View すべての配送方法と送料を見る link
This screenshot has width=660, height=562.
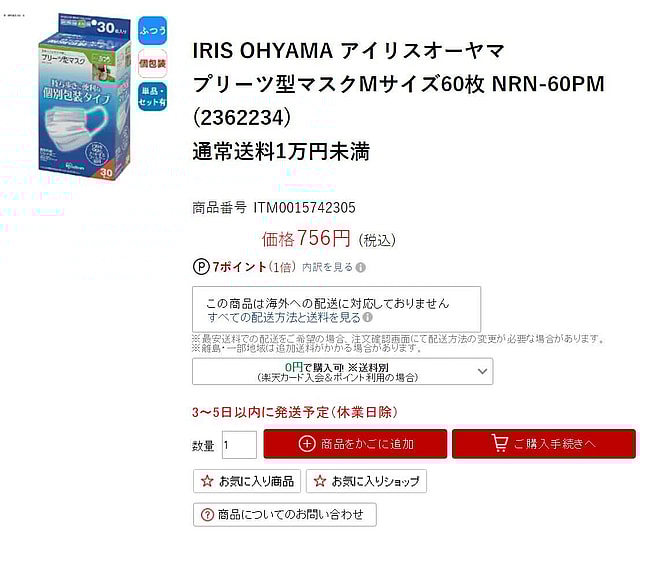(x=284, y=317)
